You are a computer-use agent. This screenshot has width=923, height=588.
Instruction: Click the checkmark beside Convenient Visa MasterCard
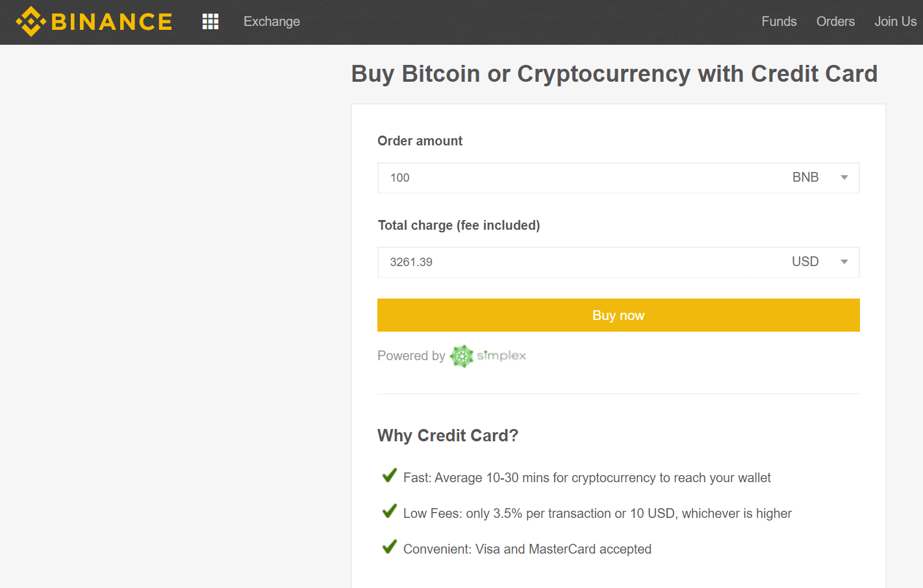click(390, 546)
